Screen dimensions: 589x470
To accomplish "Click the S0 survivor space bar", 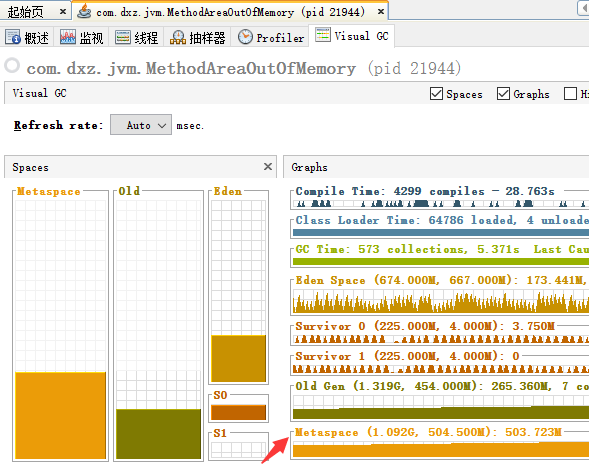I will pos(239,413).
